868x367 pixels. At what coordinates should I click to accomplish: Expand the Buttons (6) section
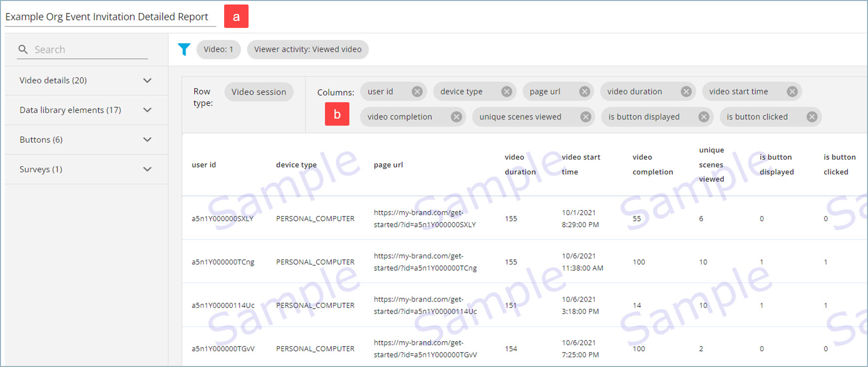(x=86, y=140)
